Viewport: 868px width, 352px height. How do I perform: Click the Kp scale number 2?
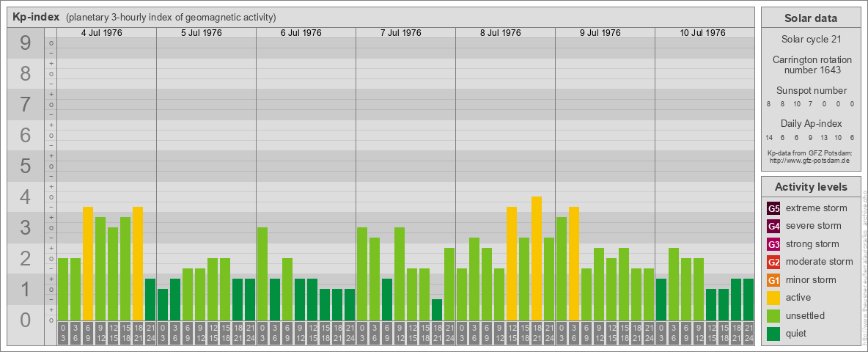click(26, 258)
